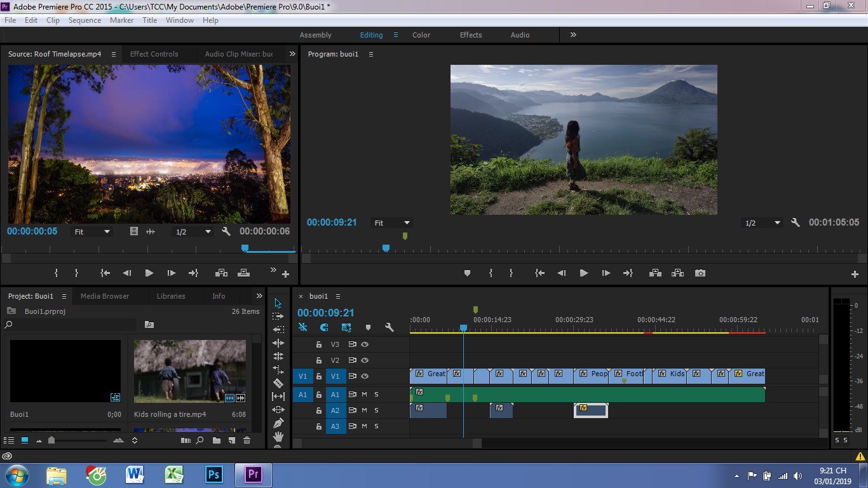Switch to the Color workspace

421,35
